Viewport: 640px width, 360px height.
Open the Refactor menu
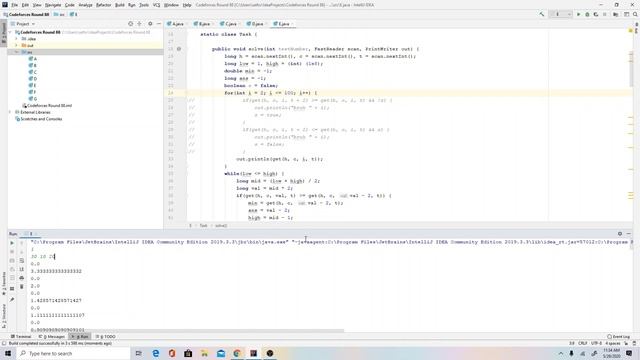(x=103, y=5)
